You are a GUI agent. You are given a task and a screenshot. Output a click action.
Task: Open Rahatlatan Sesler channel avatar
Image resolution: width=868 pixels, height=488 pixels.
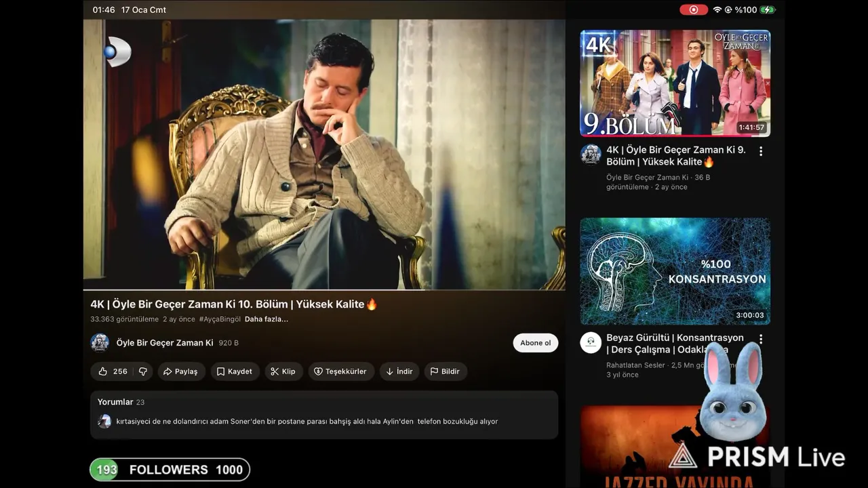click(x=591, y=342)
